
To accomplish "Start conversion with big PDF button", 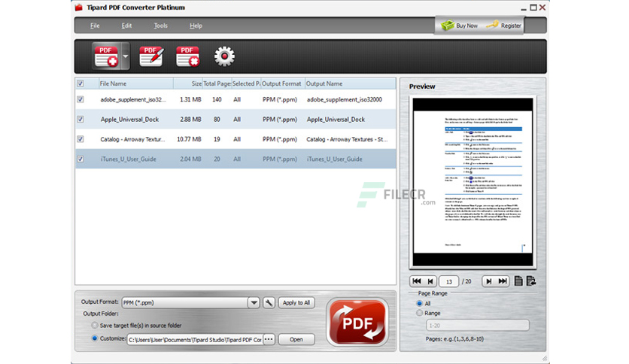I will point(357,323).
